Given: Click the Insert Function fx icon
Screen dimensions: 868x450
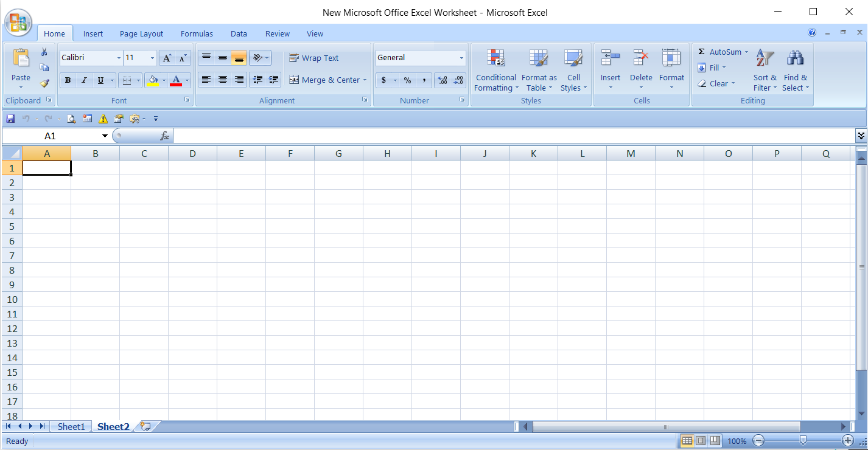Looking at the screenshot, I should pyautogui.click(x=164, y=136).
